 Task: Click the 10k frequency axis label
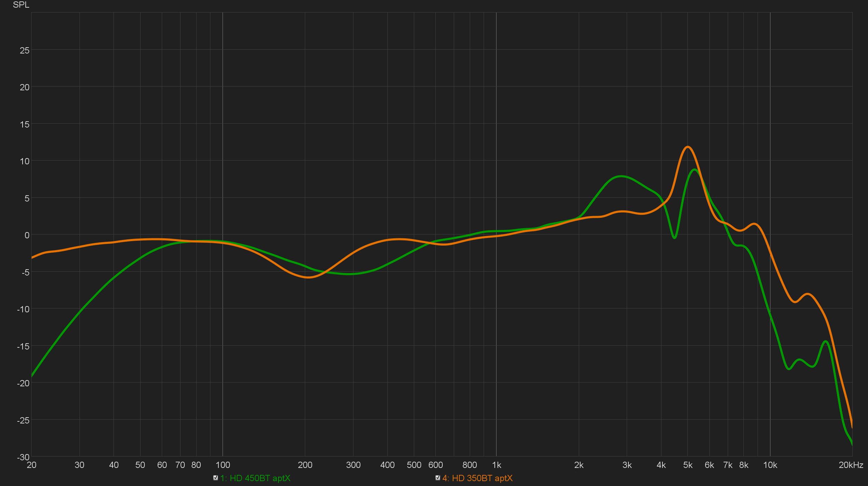pyautogui.click(x=770, y=465)
